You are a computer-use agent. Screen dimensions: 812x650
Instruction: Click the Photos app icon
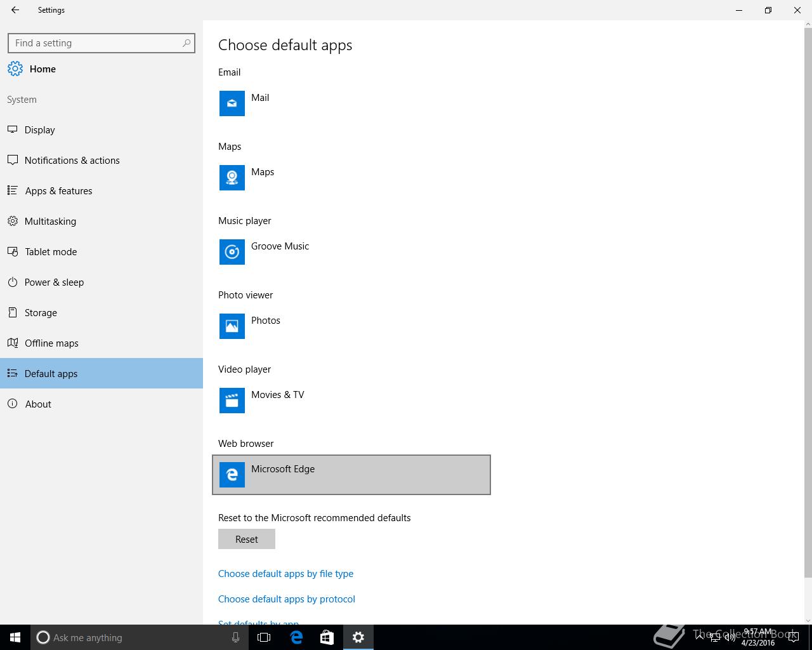point(232,326)
